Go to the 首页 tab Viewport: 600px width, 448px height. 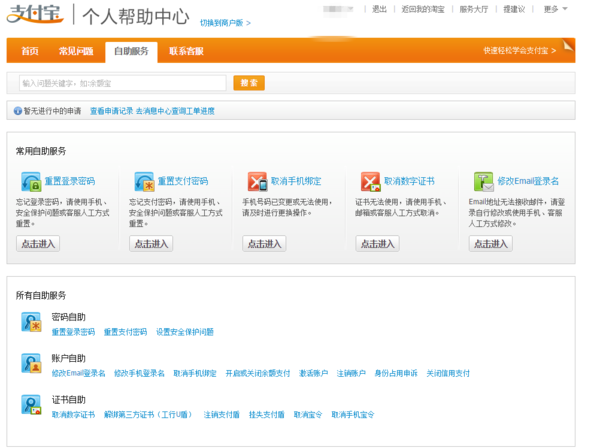30,51
